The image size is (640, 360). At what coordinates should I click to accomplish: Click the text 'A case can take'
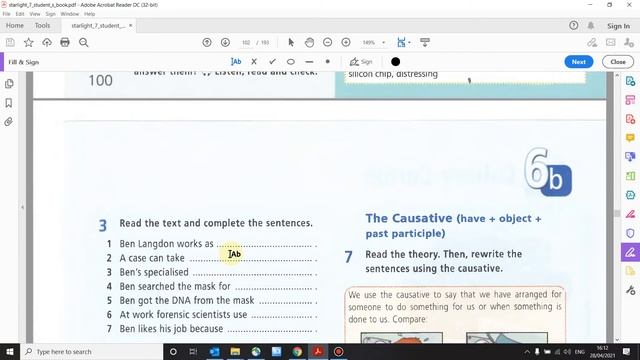(x=152, y=258)
